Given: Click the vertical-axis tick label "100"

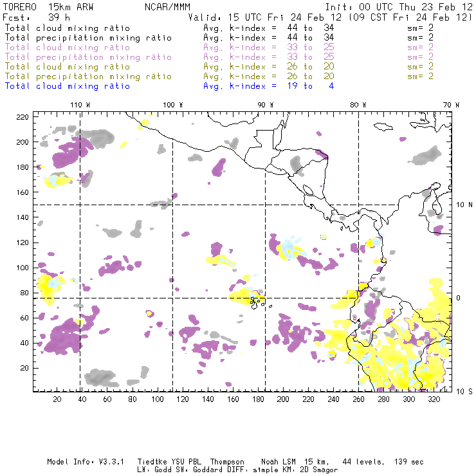Looking at the screenshot, I should click(x=22, y=268).
